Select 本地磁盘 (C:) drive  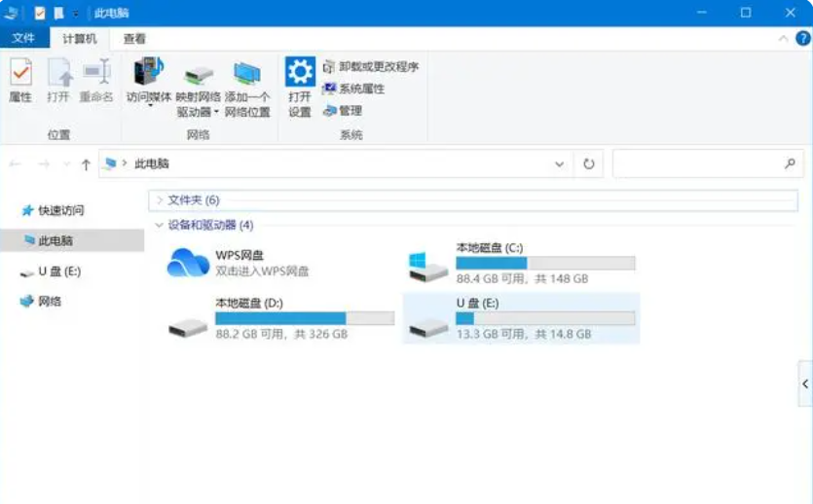pyautogui.click(x=429, y=263)
